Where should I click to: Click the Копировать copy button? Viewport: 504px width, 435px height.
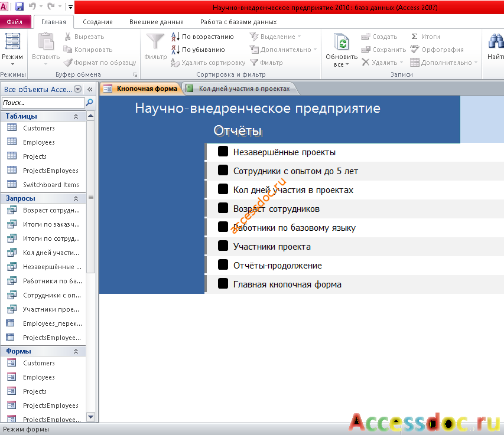click(x=88, y=50)
